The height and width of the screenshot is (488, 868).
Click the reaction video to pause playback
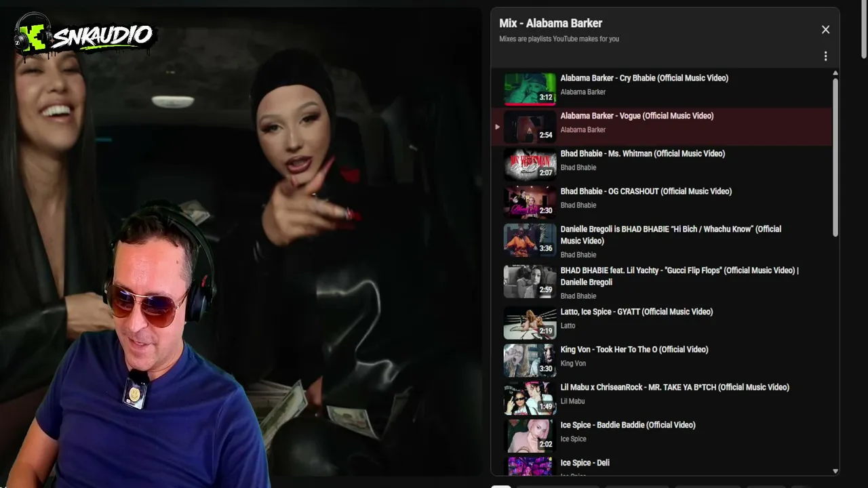(241, 241)
